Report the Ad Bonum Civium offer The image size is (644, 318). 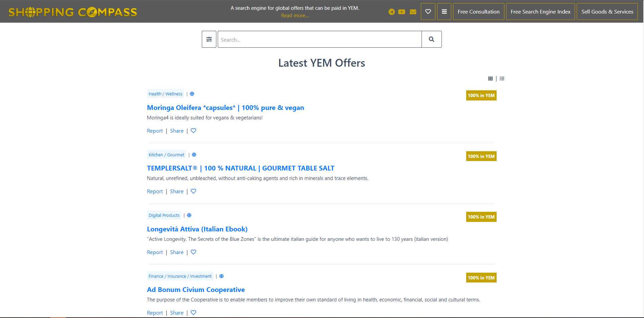[x=155, y=313]
